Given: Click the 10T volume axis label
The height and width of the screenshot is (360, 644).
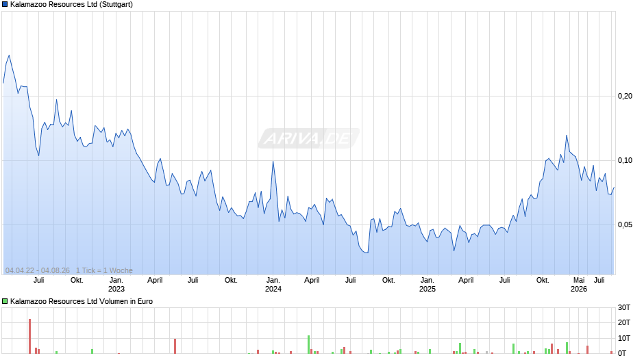Looking at the screenshot, I should pyautogui.click(x=624, y=338).
